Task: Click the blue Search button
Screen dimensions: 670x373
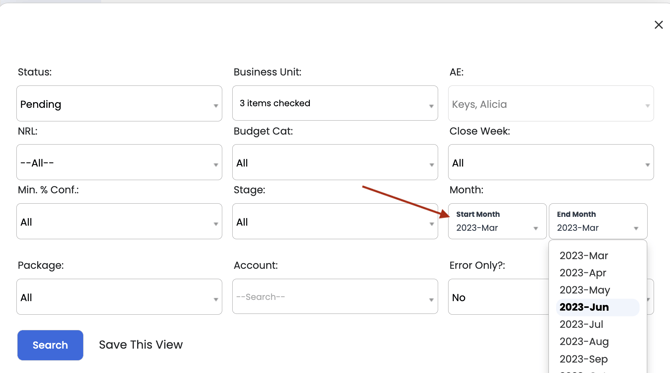Action: (x=50, y=345)
